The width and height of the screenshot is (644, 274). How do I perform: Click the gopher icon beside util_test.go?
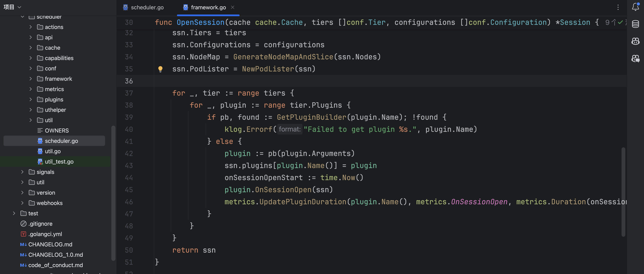40,162
